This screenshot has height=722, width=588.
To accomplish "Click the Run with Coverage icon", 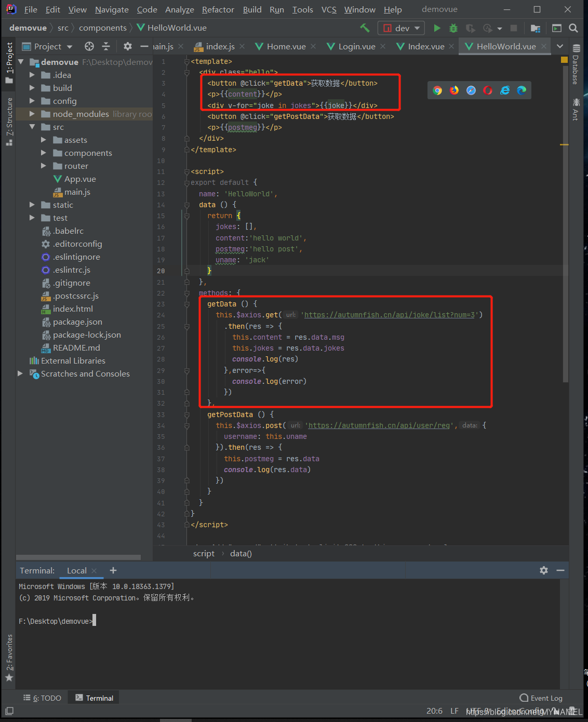I will click(471, 28).
